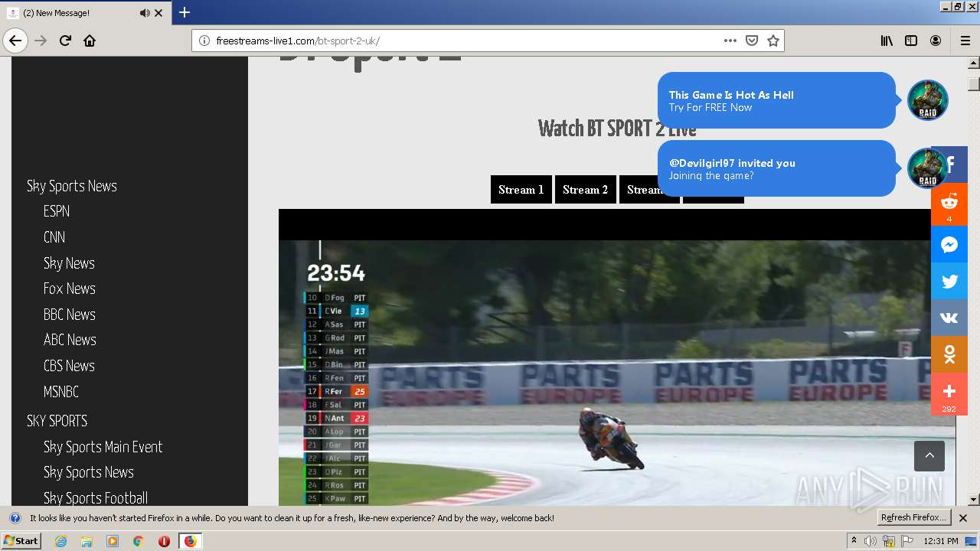
Task: Show site information icon in address bar
Action: tap(204, 41)
